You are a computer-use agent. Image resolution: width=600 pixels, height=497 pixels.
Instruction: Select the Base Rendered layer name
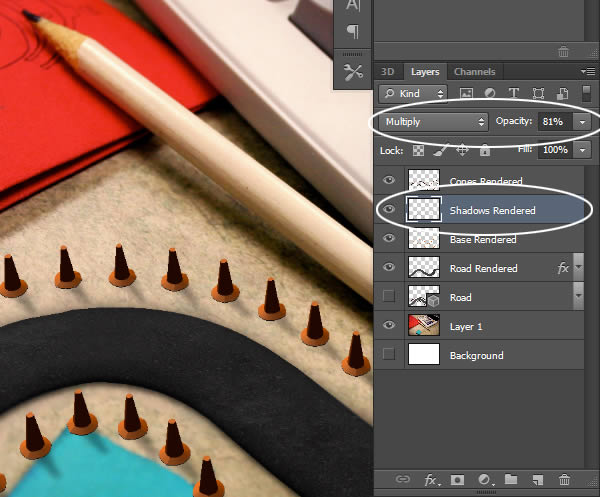[483, 240]
